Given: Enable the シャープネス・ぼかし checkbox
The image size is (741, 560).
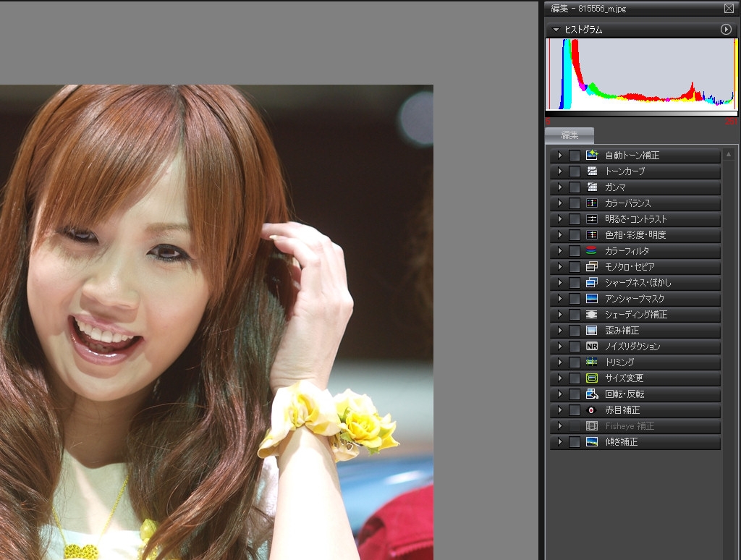Looking at the screenshot, I should (575, 283).
